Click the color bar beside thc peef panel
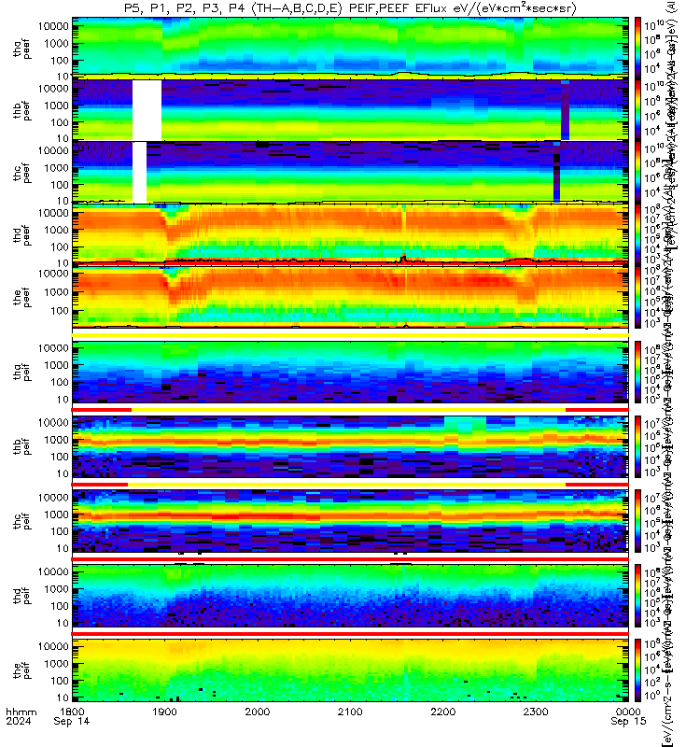The image size is (700, 747). pos(638,173)
